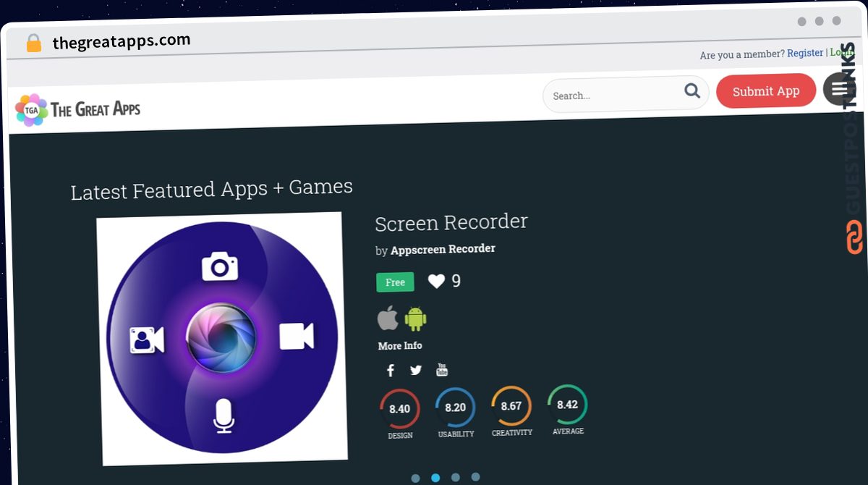
Task: Select the thegreatapps.com address text
Action: point(122,41)
